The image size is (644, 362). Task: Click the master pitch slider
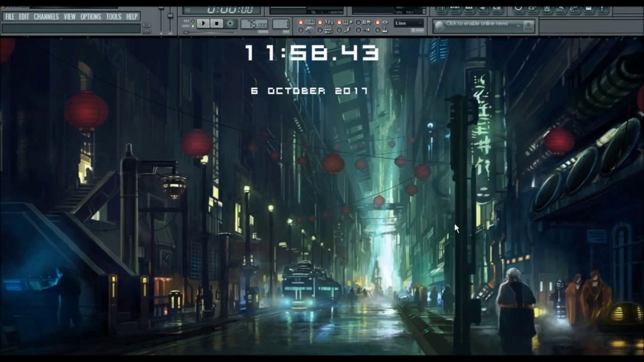[x=170, y=20]
